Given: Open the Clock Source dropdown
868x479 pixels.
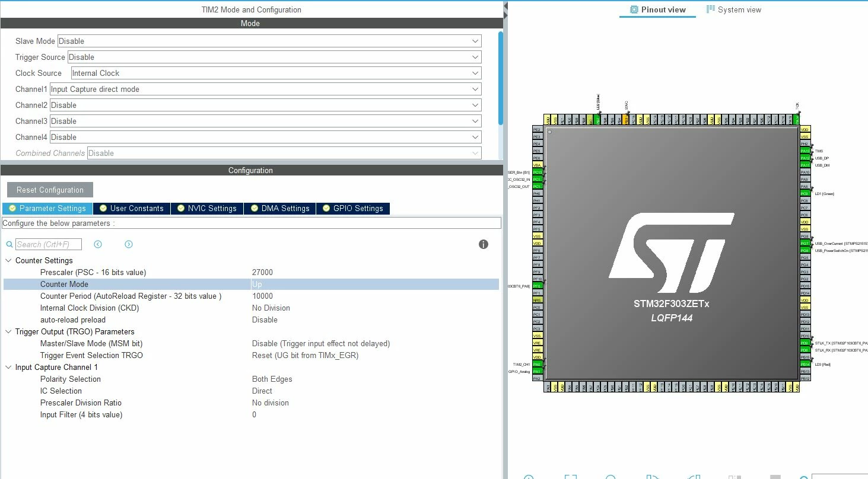Looking at the screenshot, I should pos(276,73).
